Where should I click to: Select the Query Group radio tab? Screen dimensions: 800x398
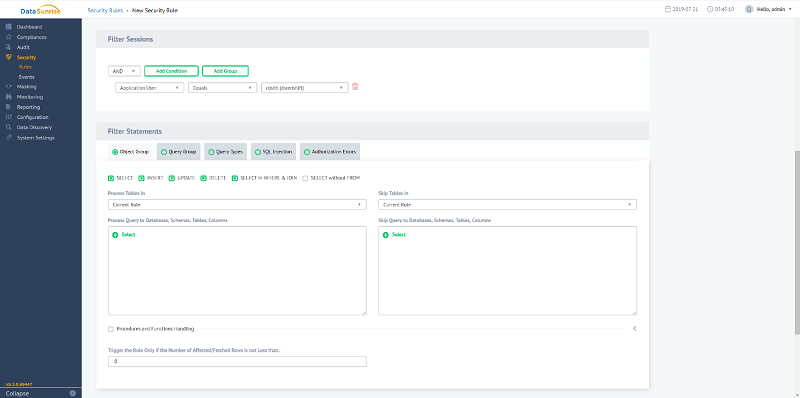point(179,152)
